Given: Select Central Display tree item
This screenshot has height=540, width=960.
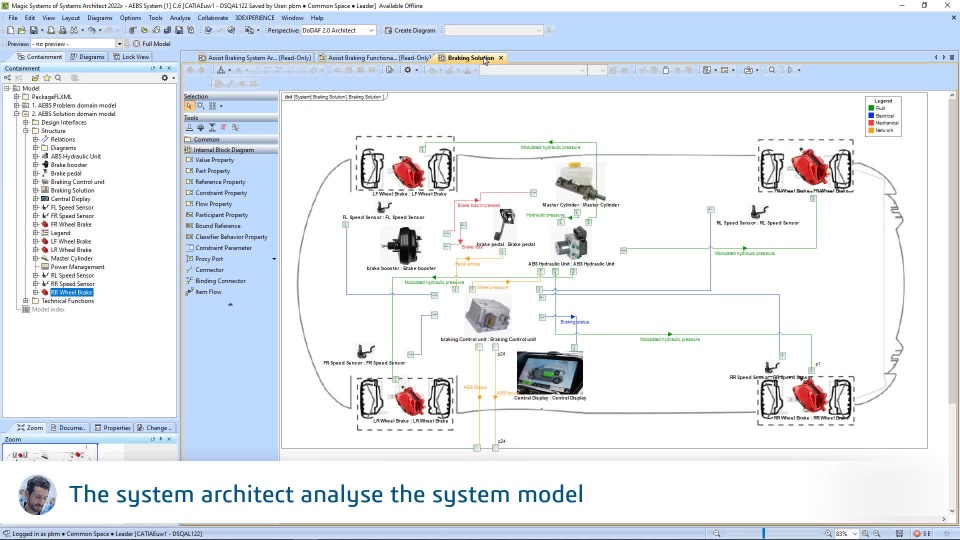Looking at the screenshot, I should click(x=70, y=199).
